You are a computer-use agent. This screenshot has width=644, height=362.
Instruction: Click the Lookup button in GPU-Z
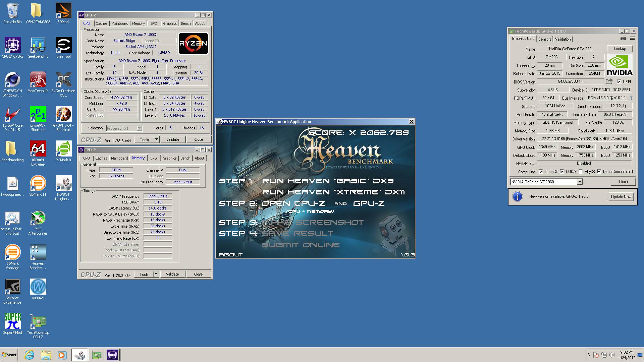pos(620,49)
